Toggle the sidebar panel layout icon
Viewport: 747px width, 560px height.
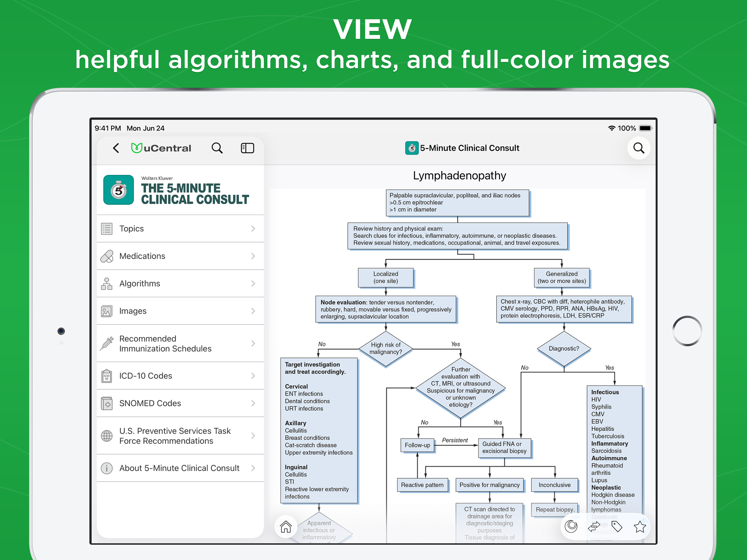click(x=247, y=148)
